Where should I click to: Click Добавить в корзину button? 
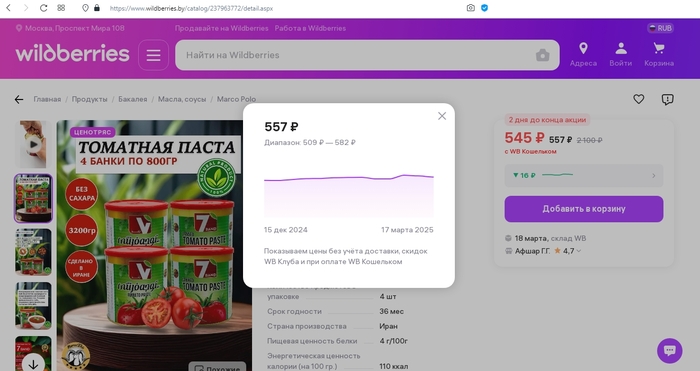[x=584, y=209]
